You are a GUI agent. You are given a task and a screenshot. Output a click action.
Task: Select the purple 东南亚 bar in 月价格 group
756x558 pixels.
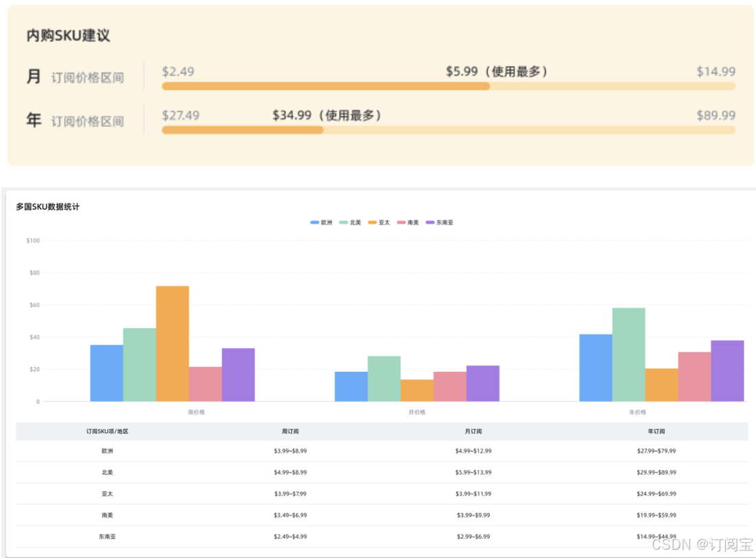(x=483, y=384)
